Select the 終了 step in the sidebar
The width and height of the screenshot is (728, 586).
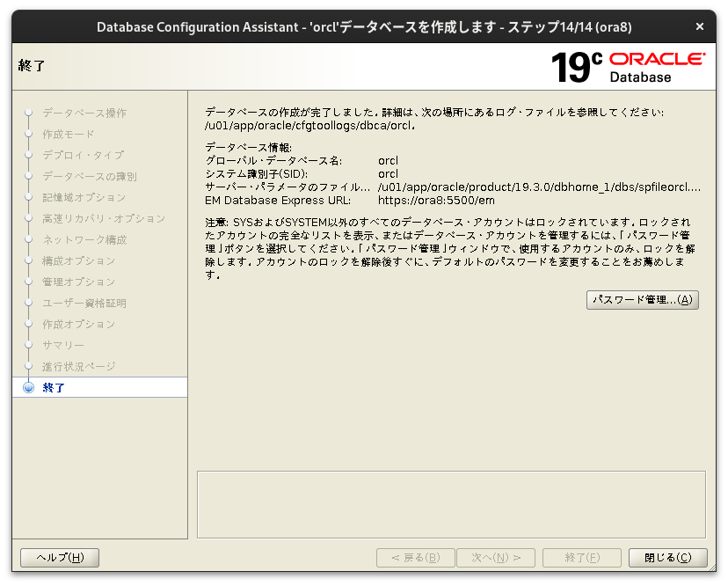55,387
